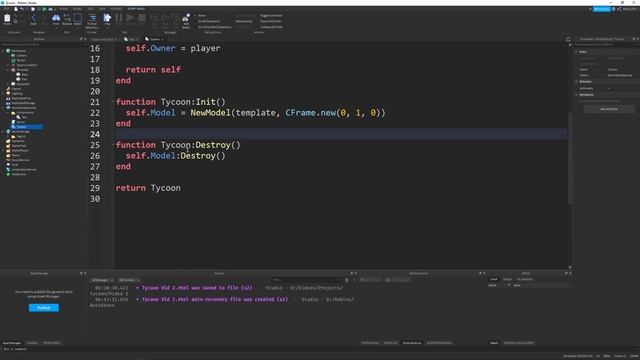Image resolution: width=640 pixels, height=360 pixels.
Task: Click the Reload Script button
Action: tap(244, 21)
